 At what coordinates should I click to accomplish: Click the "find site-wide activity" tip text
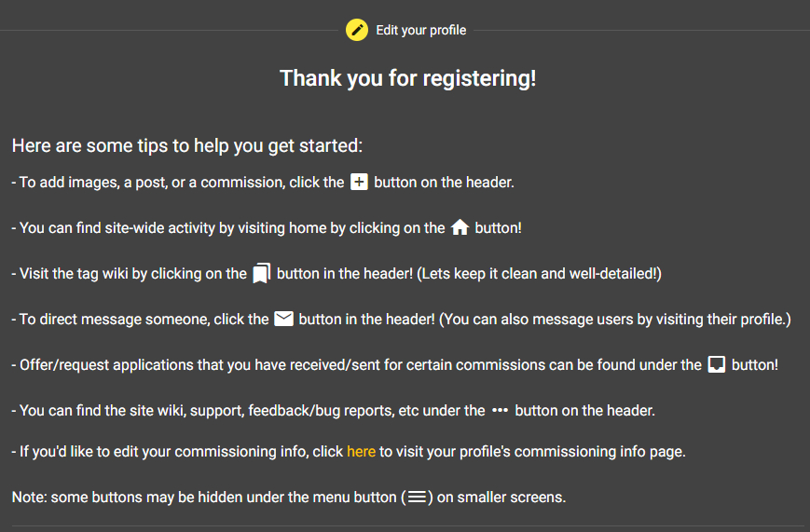186,228
